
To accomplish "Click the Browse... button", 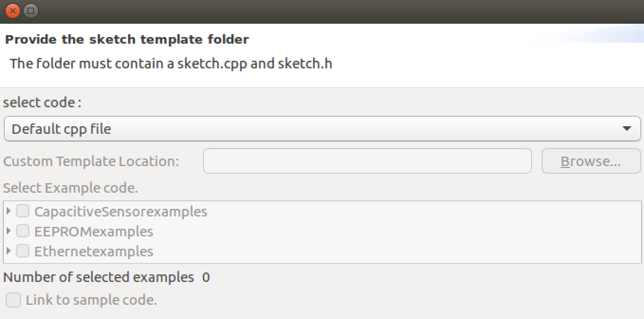I will pyautogui.click(x=591, y=161).
